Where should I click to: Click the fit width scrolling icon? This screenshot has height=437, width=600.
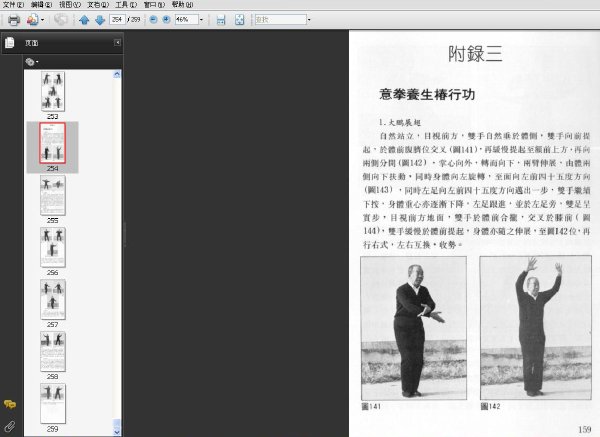pos(221,20)
